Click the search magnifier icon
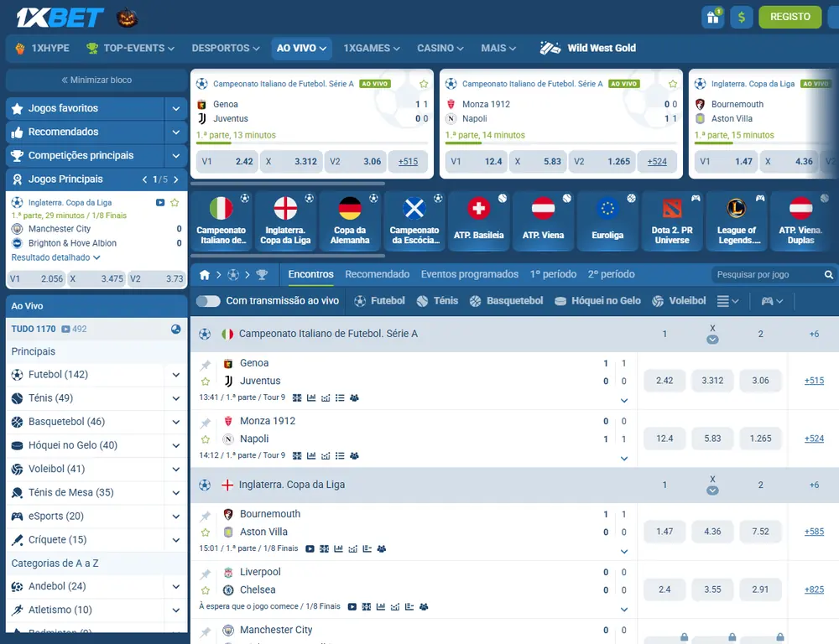 point(829,274)
